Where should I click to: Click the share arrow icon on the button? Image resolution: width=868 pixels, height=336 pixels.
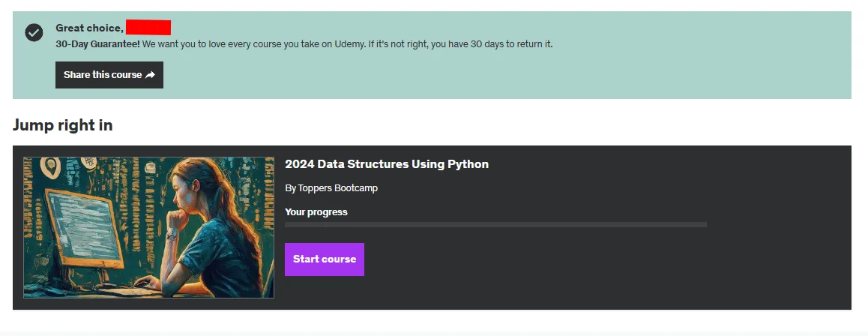click(x=150, y=75)
